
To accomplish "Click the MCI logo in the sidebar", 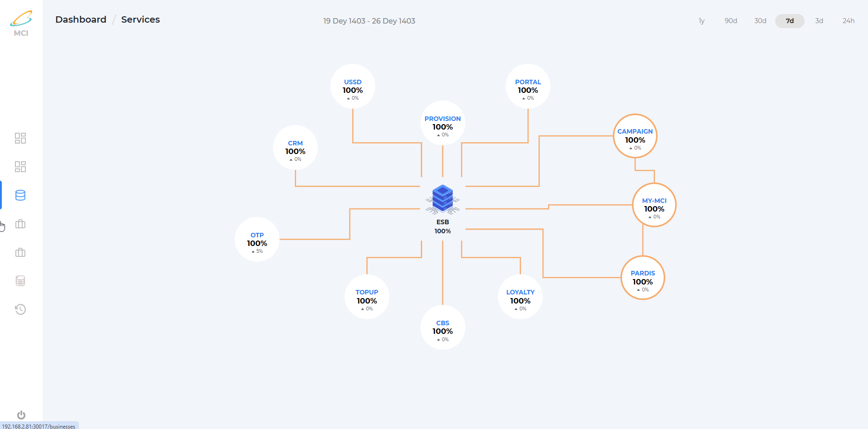I will click(21, 24).
